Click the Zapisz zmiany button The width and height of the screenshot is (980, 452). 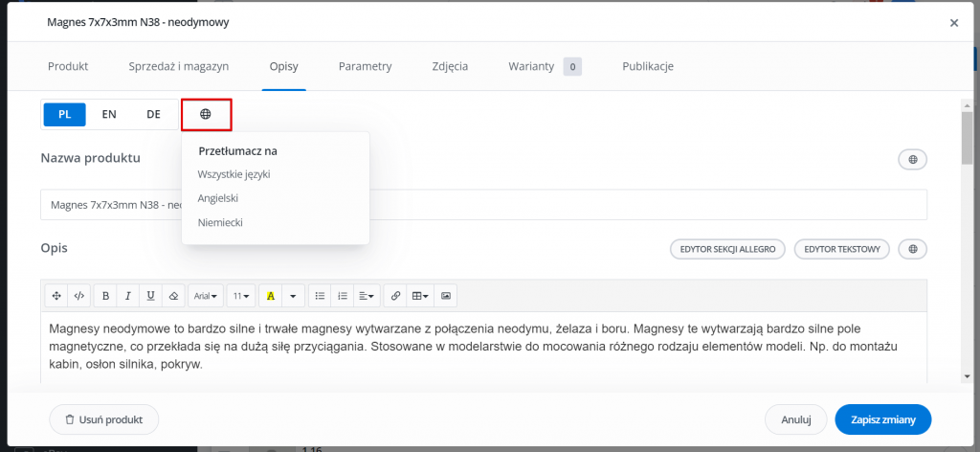click(883, 419)
